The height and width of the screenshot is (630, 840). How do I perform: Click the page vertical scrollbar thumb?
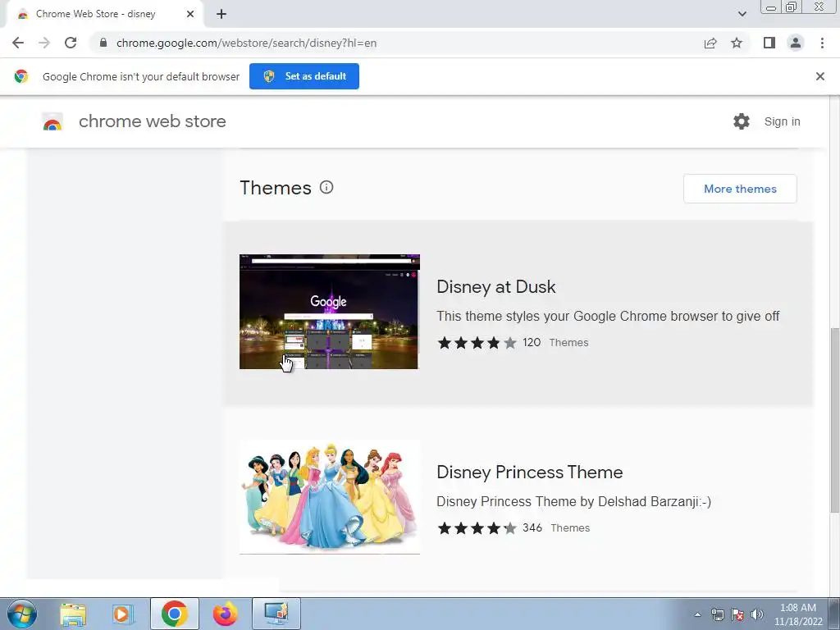click(834, 421)
